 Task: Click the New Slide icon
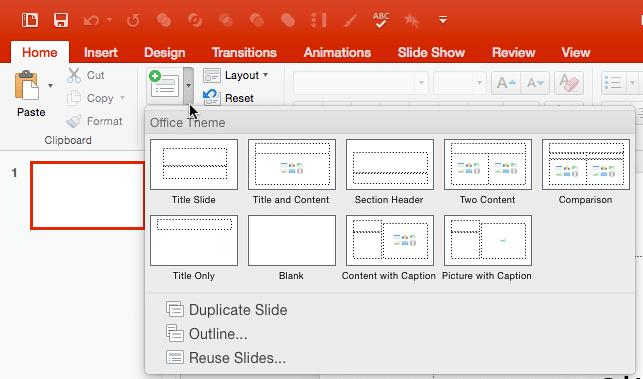click(x=165, y=85)
